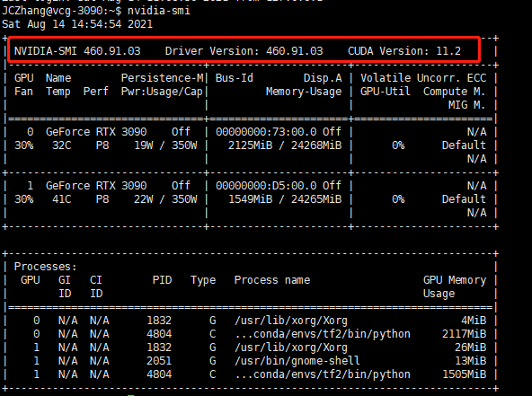The width and height of the screenshot is (532, 396).
Task: Select the timestamp 'Sat Aug 14 14:54:54 2021'
Action: tap(77, 24)
